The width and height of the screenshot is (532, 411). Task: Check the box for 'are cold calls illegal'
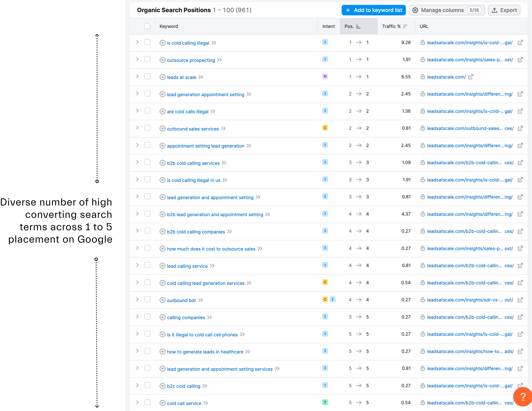(147, 111)
